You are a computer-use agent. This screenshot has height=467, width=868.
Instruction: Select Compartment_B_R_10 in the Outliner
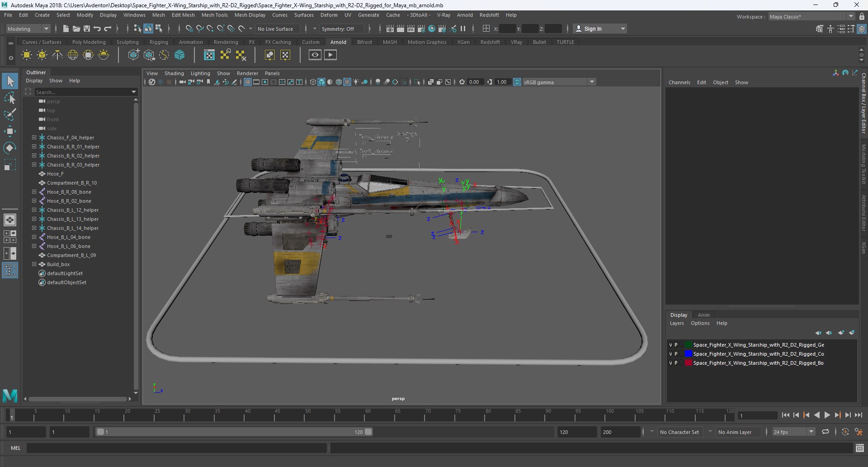click(x=72, y=183)
